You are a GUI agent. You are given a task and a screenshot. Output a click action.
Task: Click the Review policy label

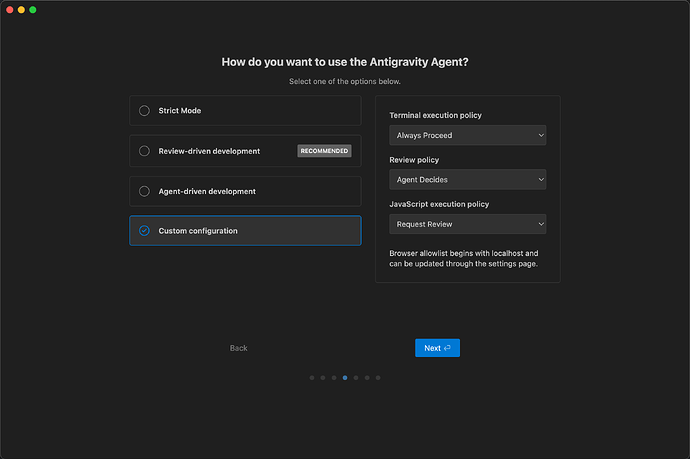[x=414, y=160]
